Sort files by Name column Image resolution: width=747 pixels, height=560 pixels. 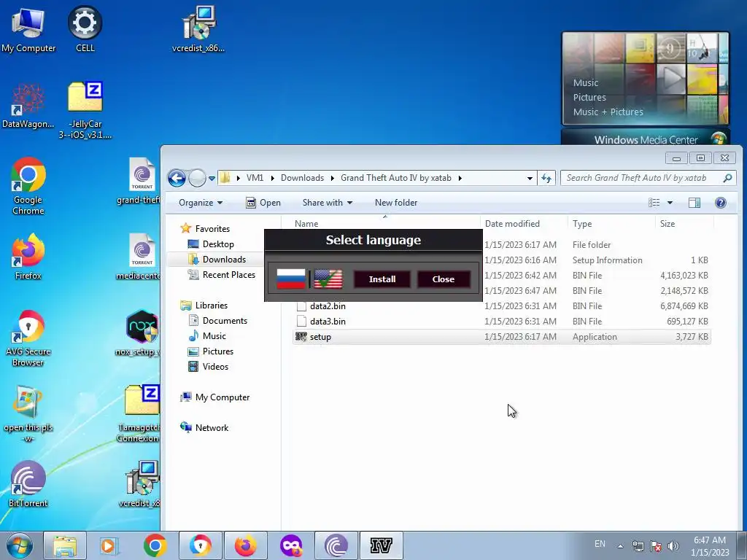[x=306, y=224]
